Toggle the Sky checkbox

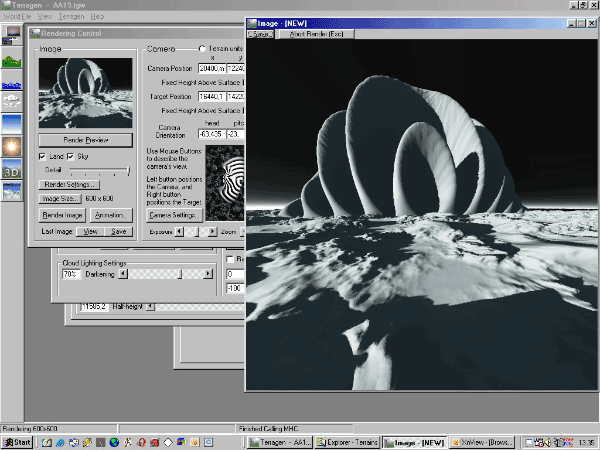pos(70,157)
